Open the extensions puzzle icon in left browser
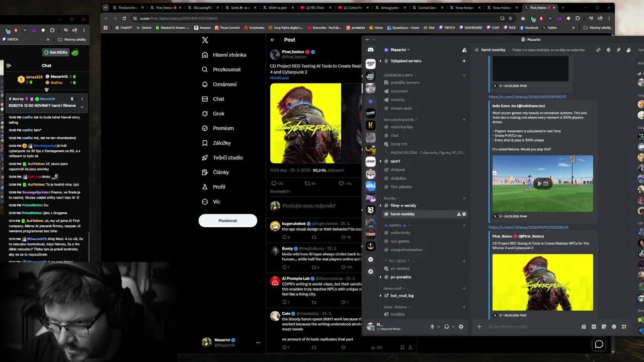Viewport: 644px width, 362px height. point(52,30)
